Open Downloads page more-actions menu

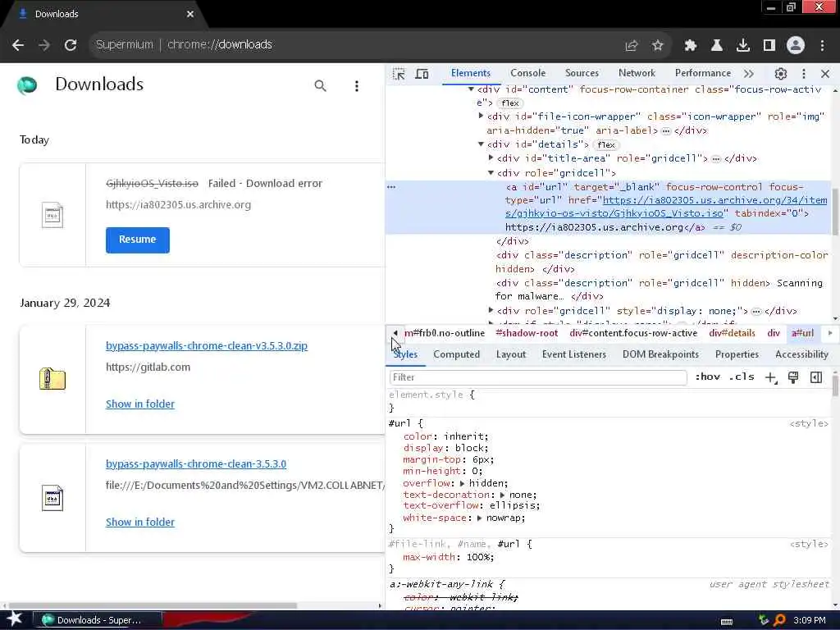click(x=357, y=85)
